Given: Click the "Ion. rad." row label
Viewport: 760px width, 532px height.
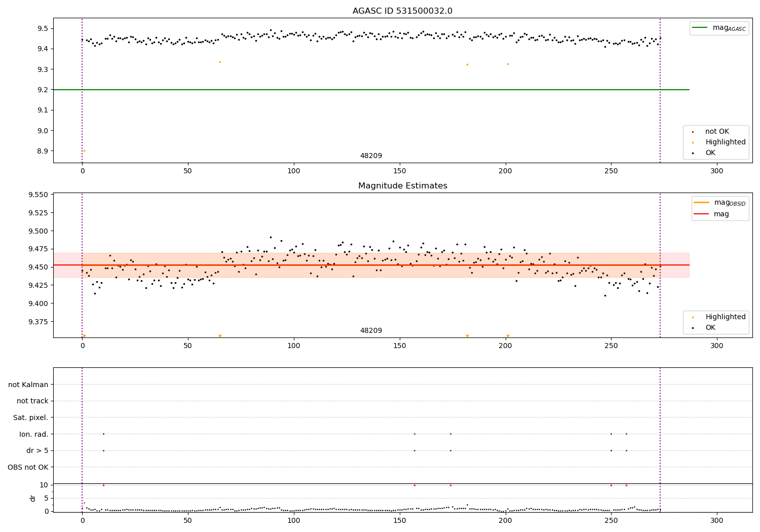Looking at the screenshot, I should [34, 434].
